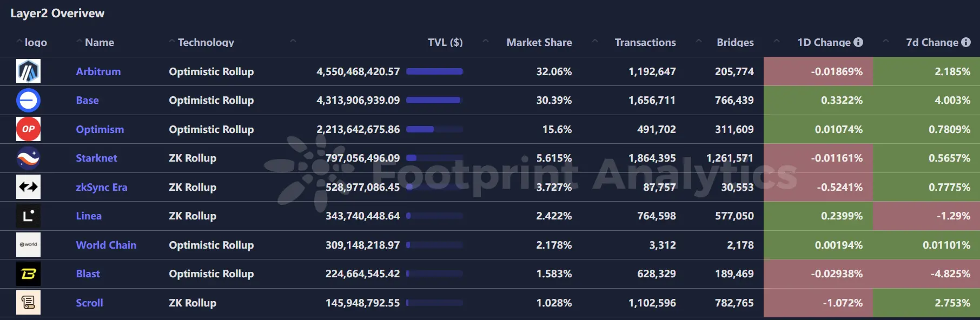Click the Starknet logo icon
This screenshot has height=320, width=980.
coord(28,158)
